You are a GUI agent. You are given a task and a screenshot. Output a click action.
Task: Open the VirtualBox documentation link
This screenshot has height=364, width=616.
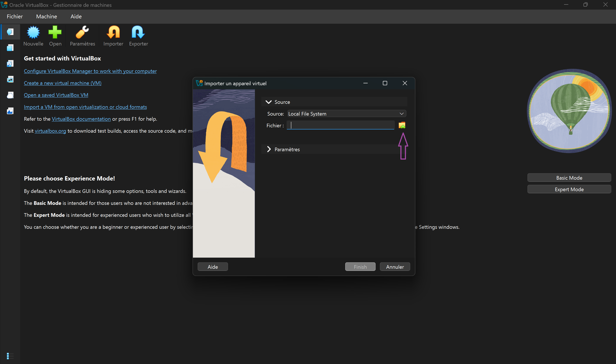pos(81,119)
